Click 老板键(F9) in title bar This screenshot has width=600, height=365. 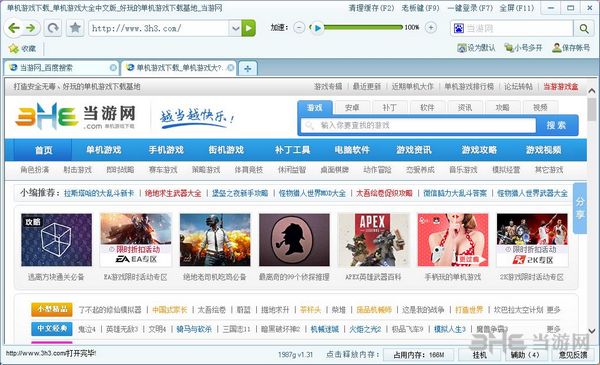[x=421, y=8]
